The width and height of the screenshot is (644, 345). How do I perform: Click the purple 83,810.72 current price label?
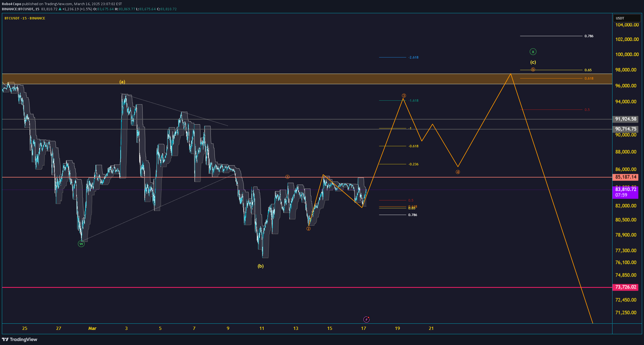point(626,189)
